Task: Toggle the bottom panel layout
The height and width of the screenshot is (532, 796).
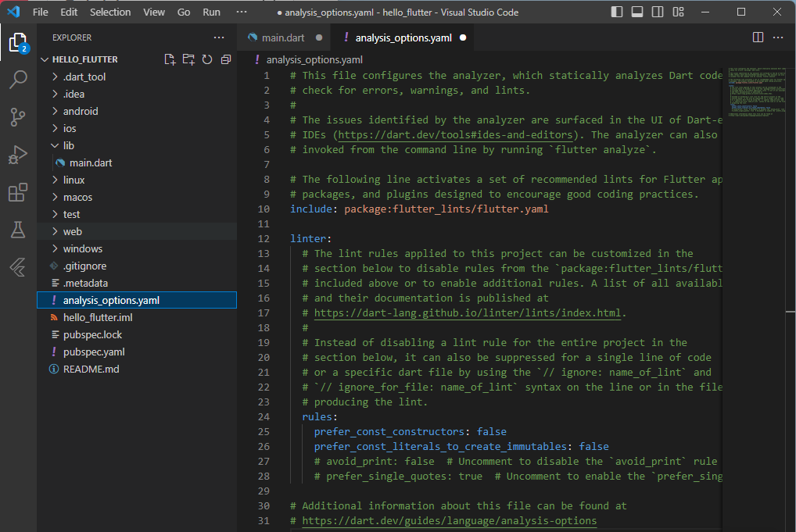Action: point(637,12)
